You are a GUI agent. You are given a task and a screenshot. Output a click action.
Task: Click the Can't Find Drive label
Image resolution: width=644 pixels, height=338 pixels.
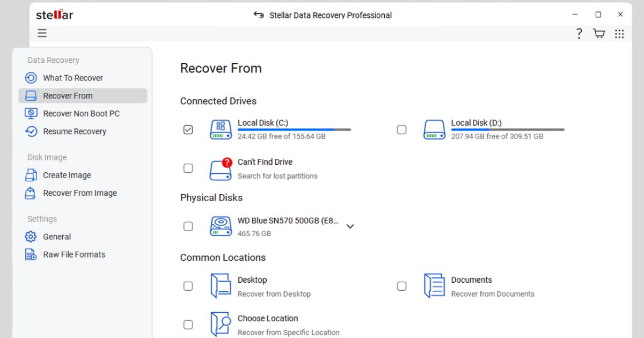point(265,162)
